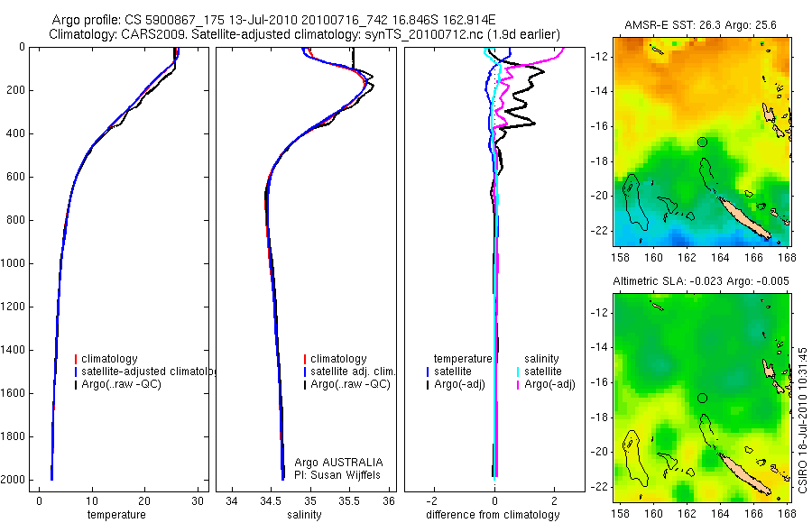Click the 'Argo AUSTRALIA' label
812x523 pixels.
tap(338, 463)
